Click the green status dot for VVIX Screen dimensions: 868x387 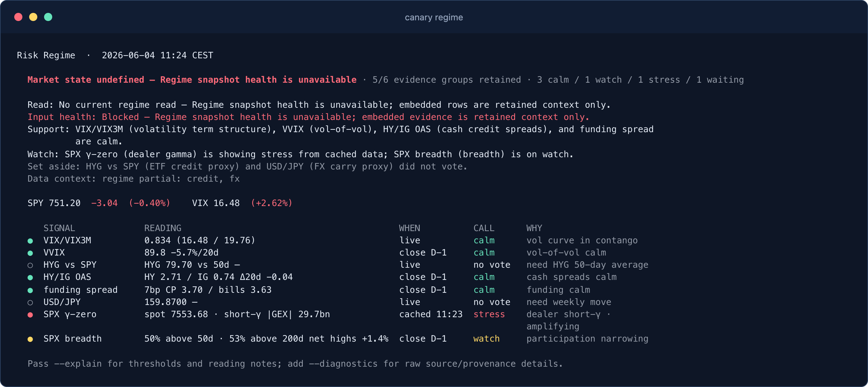pyautogui.click(x=30, y=253)
